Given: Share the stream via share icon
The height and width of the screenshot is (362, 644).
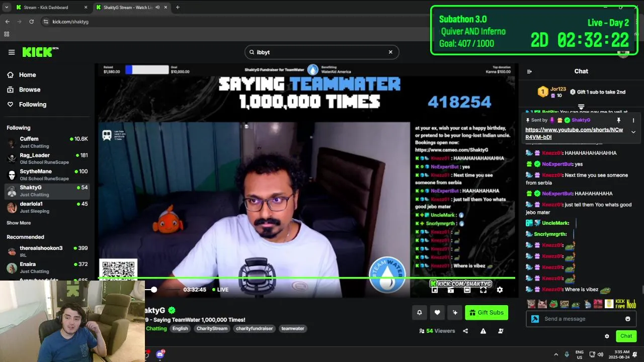Looking at the screenshot, I should pos(465,331).
